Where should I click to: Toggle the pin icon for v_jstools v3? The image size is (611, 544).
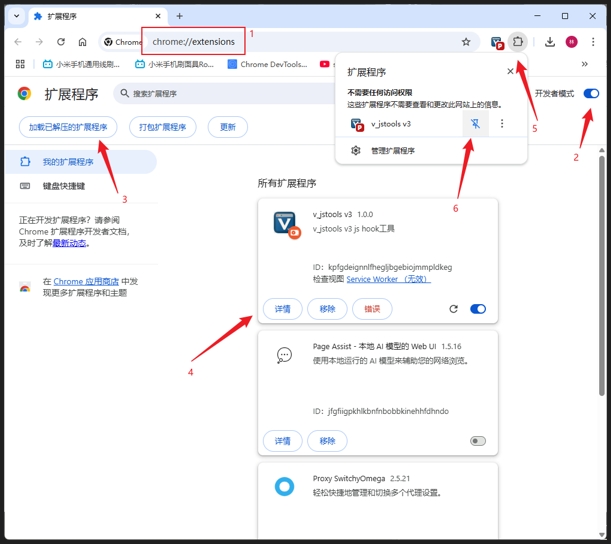475,124
